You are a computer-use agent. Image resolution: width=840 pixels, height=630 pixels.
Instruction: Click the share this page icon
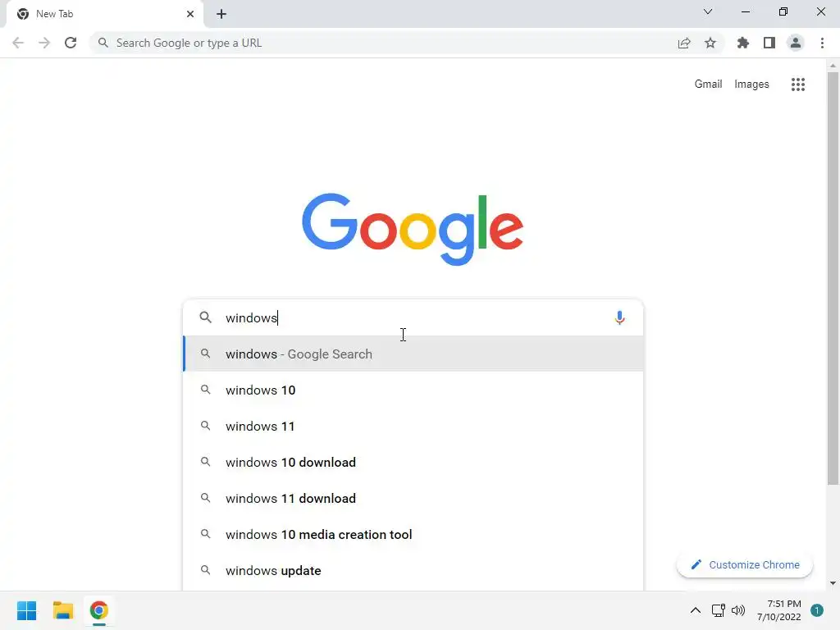[x=684, y=43]
